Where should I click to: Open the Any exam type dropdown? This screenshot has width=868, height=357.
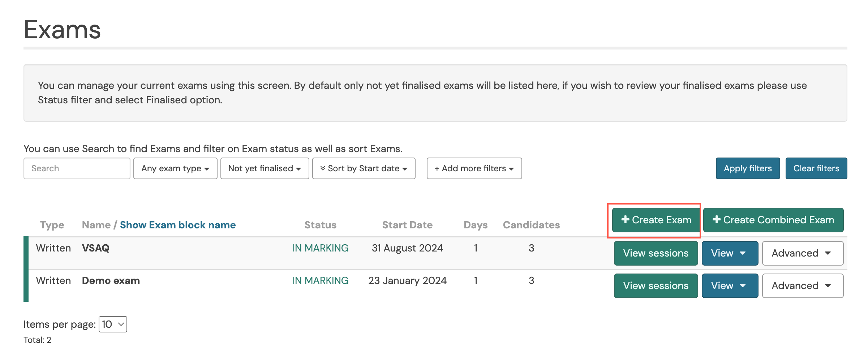[175, 168]
